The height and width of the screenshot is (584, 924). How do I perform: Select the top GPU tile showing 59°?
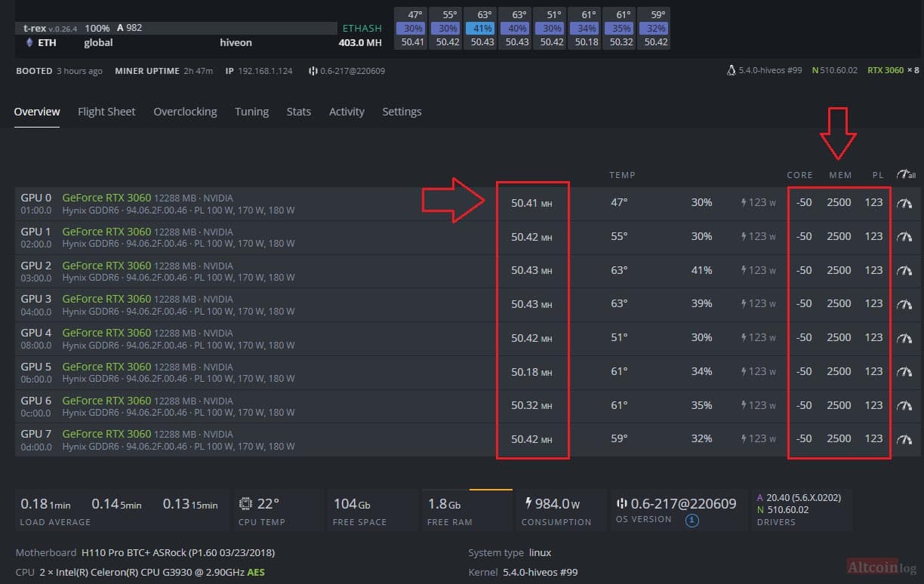tap(653, 28)
